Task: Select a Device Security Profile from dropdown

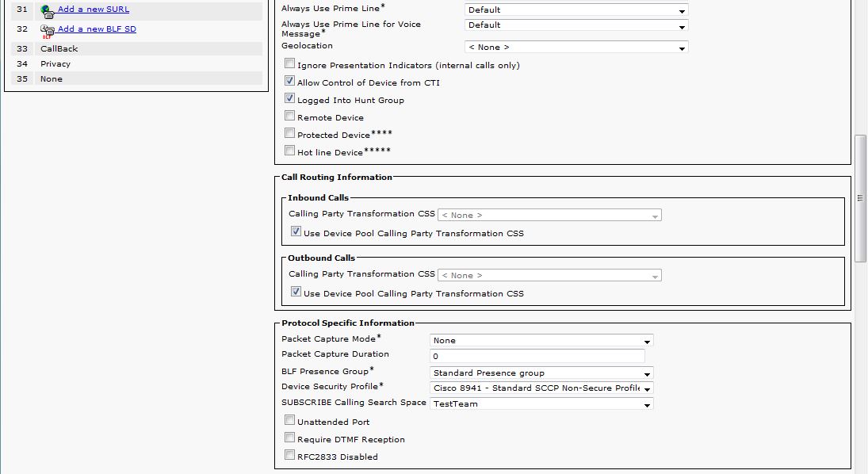Action: pyautogui.click(x=541, y=388)
